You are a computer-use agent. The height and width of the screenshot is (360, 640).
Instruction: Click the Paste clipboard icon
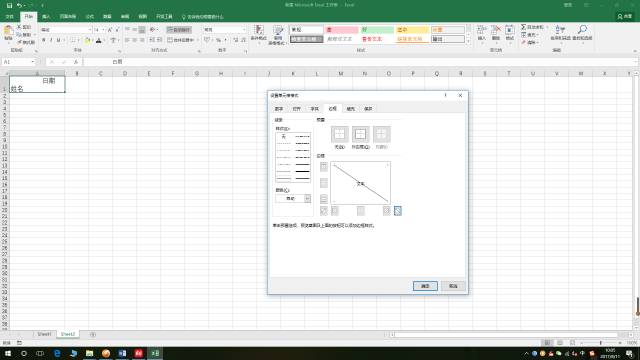pyautogui.click(x=8, y=30)
